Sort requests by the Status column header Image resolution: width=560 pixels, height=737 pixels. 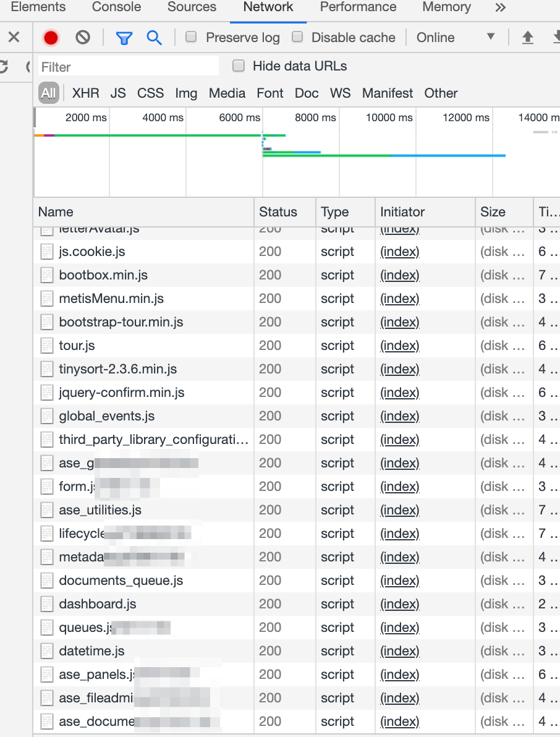click(278, 212)
